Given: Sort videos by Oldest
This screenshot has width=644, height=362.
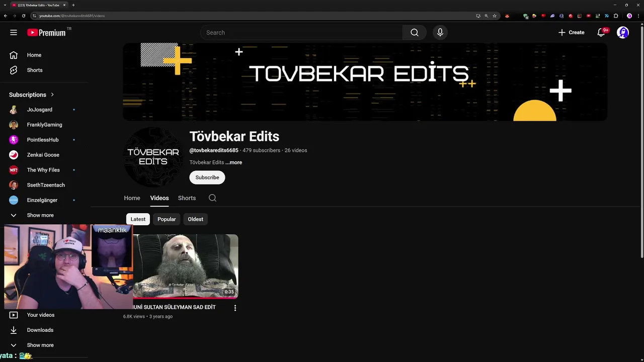Looking at the screenshot, I should tap(196, 219).
